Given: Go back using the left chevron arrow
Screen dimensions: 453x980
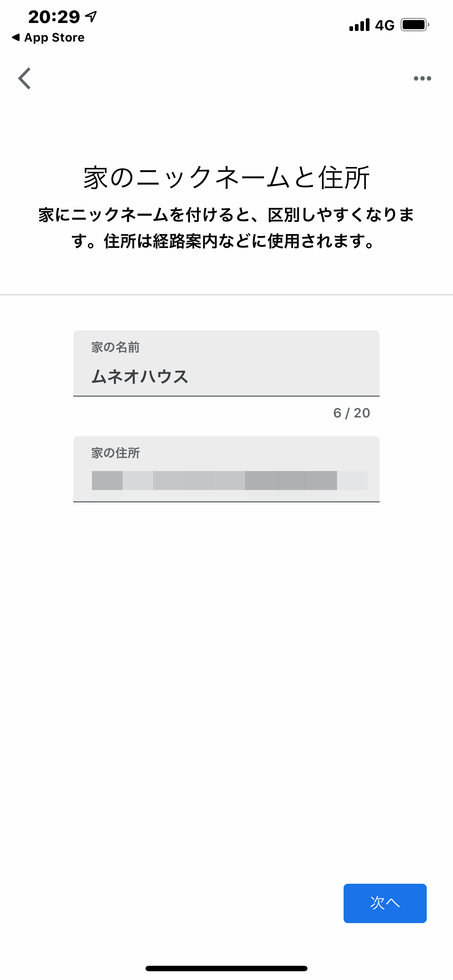Looking at the screenshot, I should [x=24, y=78].
